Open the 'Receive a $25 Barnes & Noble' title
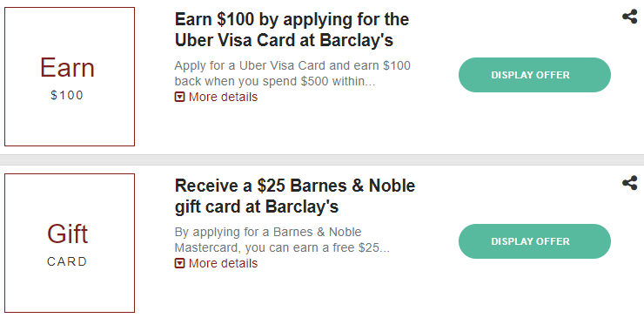 pyautogui.click(x=295, y=196)
